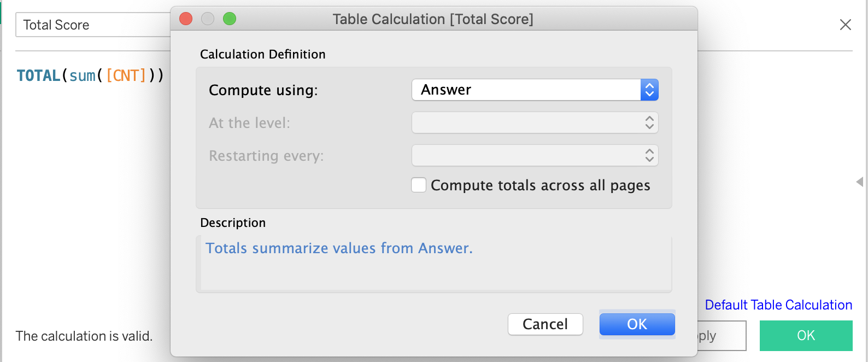Confirm the dialog with the blue OK button
The image size is (868, 362).
click(x=637, y=324)
